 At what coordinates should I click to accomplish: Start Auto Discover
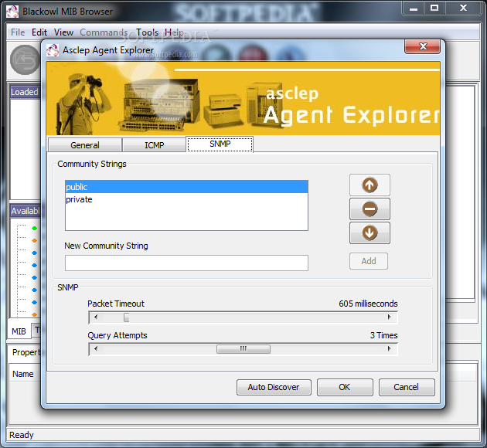(x=274, y=387)
